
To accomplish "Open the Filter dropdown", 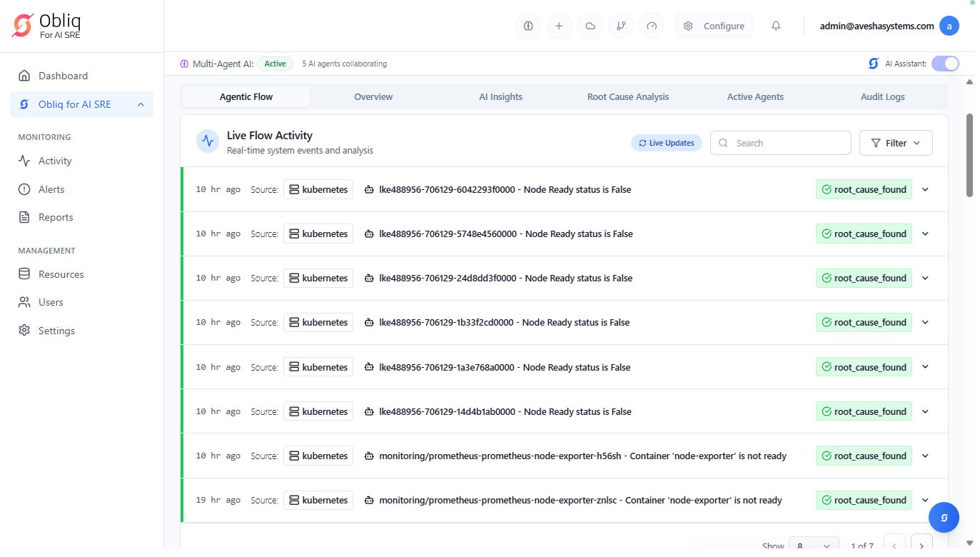I will (896, 143).
